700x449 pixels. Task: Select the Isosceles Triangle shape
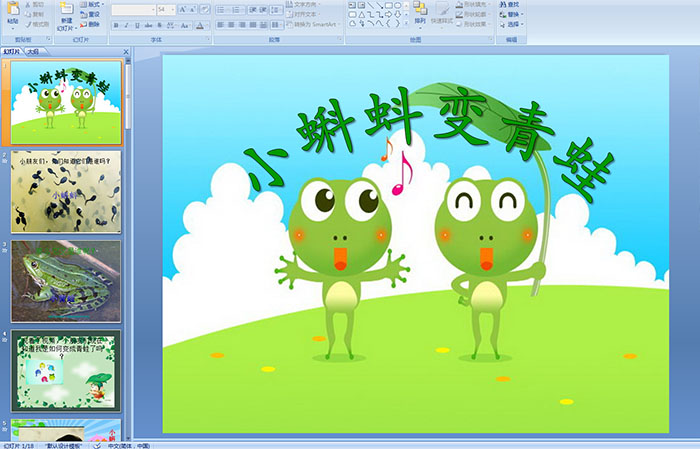[x=362, y=14]
